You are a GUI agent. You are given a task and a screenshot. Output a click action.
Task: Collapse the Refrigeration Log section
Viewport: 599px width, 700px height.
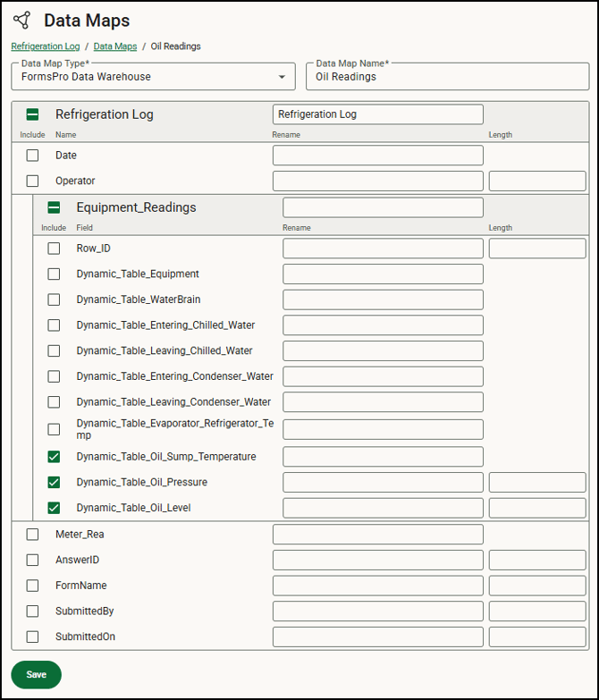pyautogui.click(x=33, y=114)
